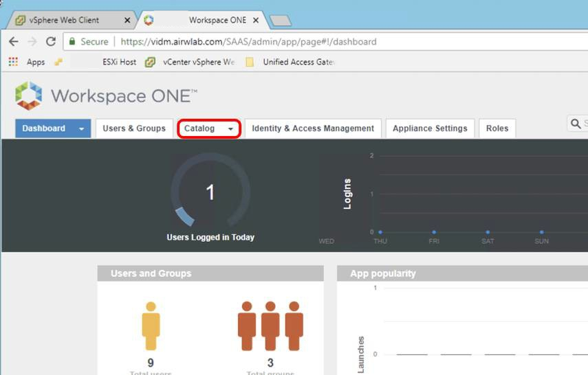
Task: Open the Appliance Settings tab
Action: click(430, 128)
